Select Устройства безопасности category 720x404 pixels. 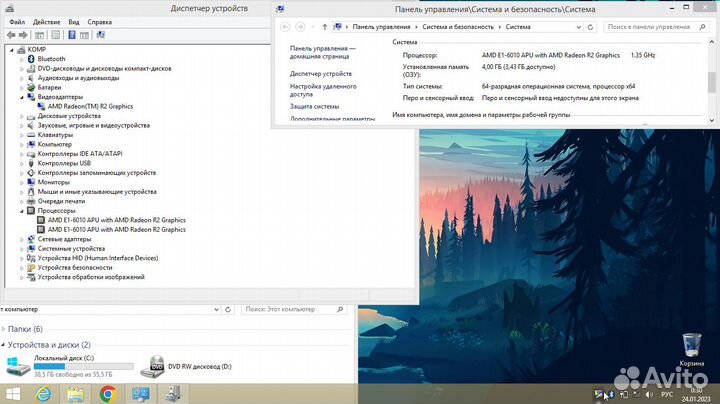[x=75, y=267]
